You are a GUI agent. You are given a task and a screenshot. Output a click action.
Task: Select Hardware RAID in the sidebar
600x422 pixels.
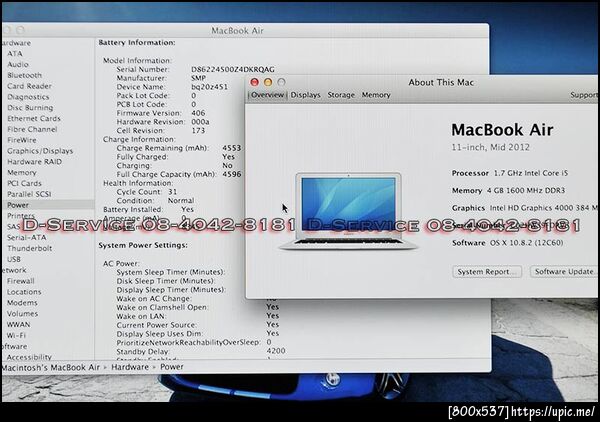pyautogui.click(x=34, y=161)
